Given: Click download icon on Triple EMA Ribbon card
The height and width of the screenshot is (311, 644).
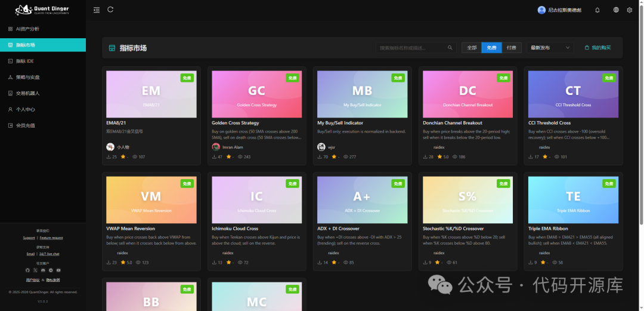Looking at the screenshot, I should click(531, 263).
